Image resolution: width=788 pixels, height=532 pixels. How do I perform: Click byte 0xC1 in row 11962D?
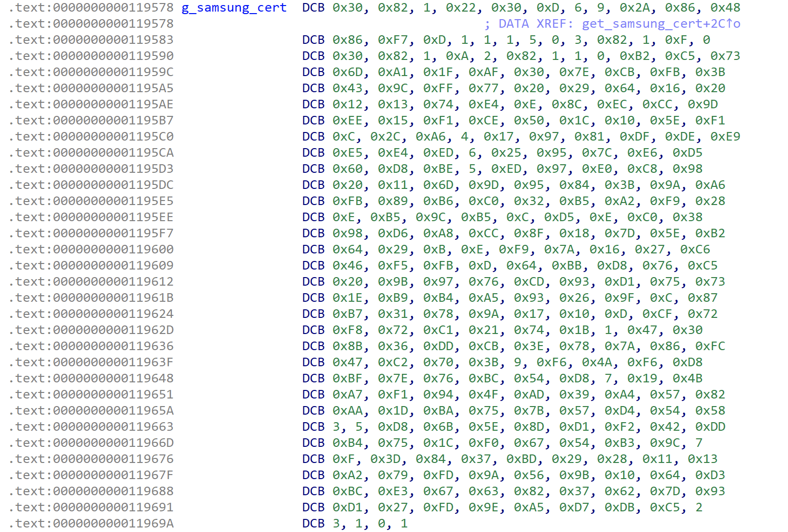click(x=438, y=330)
